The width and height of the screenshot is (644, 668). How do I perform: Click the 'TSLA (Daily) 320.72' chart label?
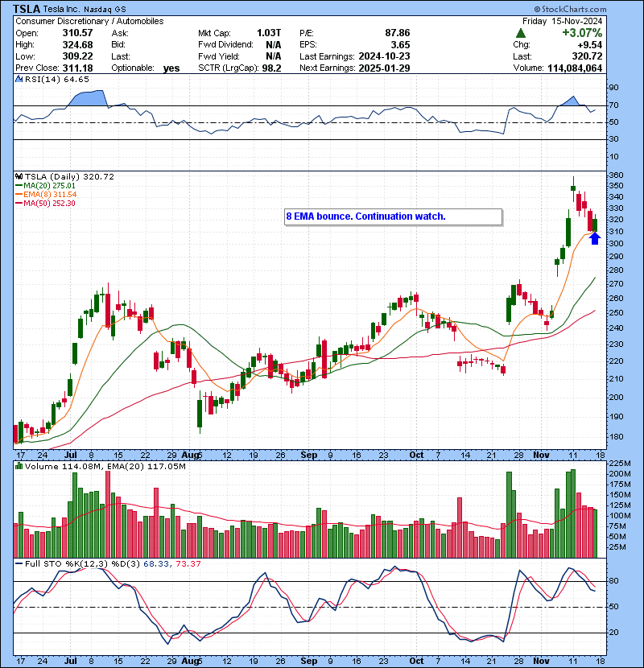69,176
